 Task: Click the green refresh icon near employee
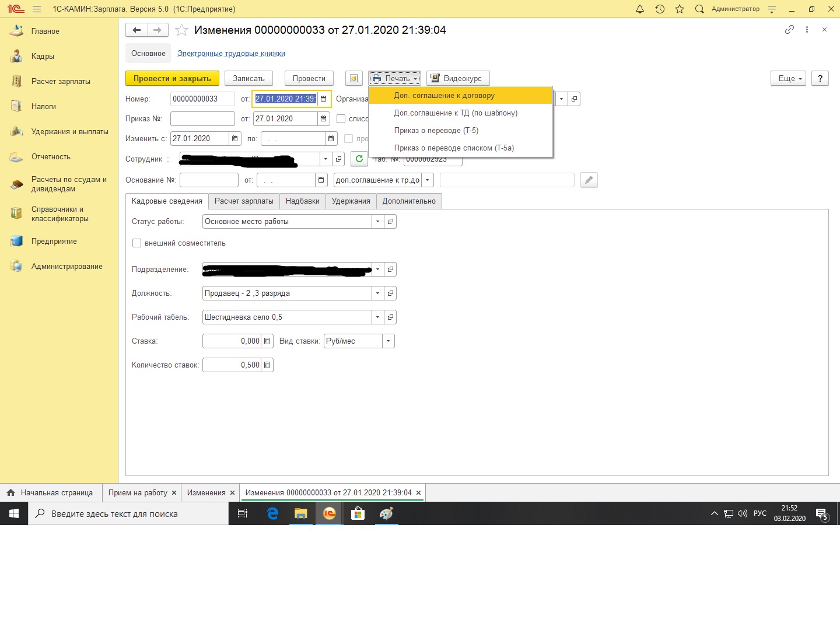click(359, 159)
